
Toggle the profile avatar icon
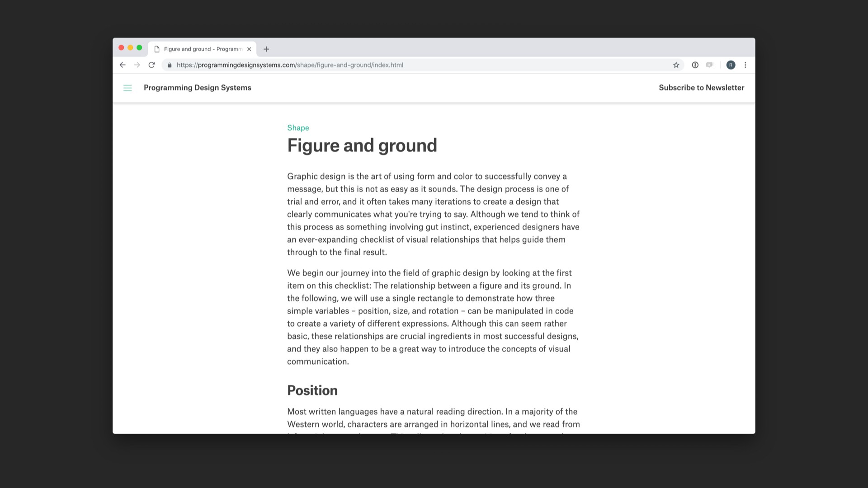point(731,65)
